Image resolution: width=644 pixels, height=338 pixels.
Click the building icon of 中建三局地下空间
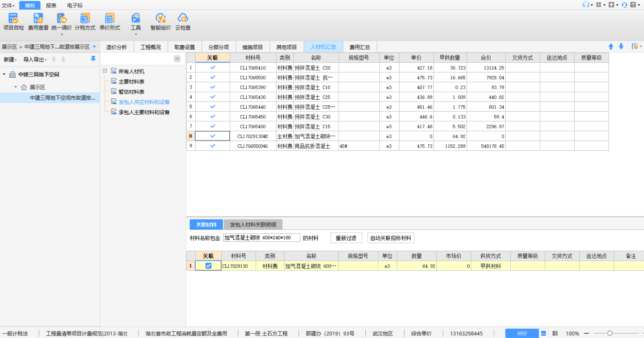coord(13,74)
